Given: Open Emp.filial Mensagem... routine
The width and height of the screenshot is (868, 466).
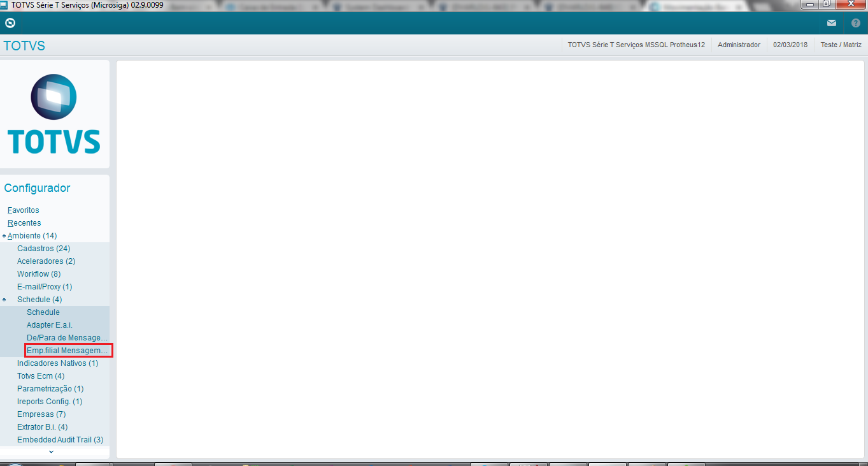Looking at the screenshot, I should [68, 351].
